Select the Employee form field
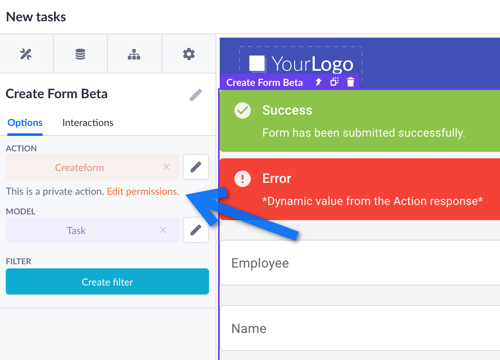The image size is (500, 360). point(360,263)
